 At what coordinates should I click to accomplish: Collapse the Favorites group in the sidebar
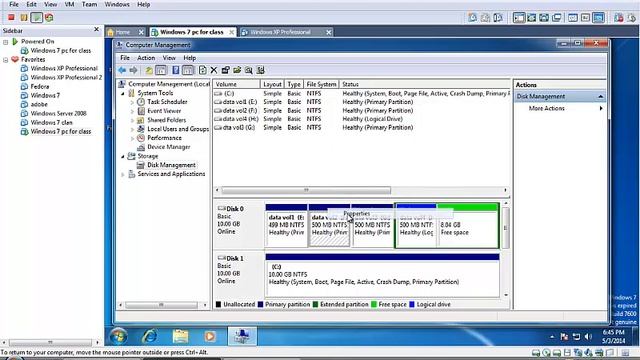coord(5,60)
